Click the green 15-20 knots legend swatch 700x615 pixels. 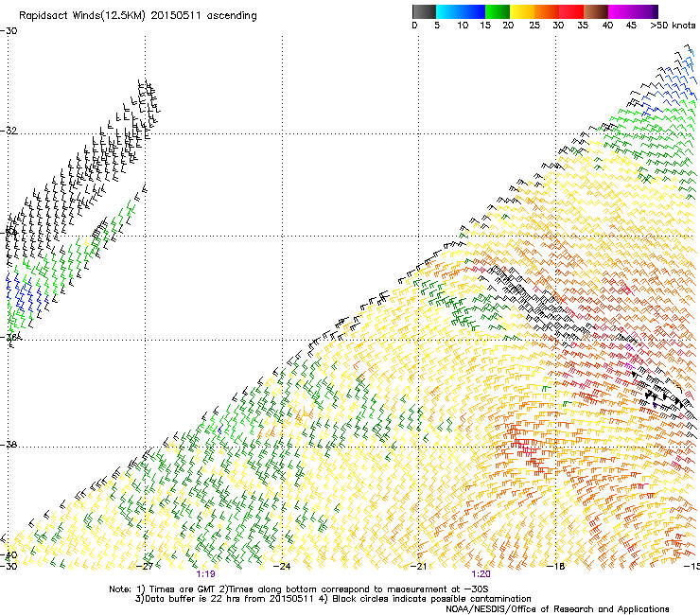tap(498, 11)
